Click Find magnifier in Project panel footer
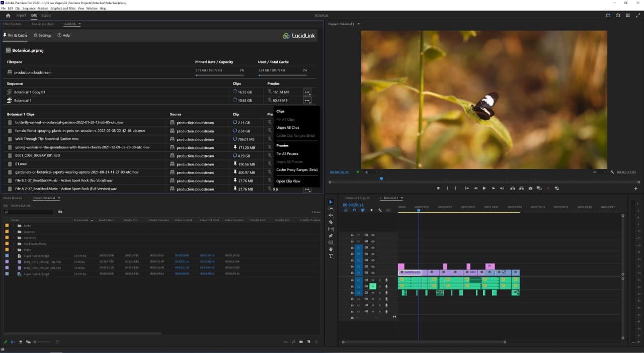 (293, 342)
